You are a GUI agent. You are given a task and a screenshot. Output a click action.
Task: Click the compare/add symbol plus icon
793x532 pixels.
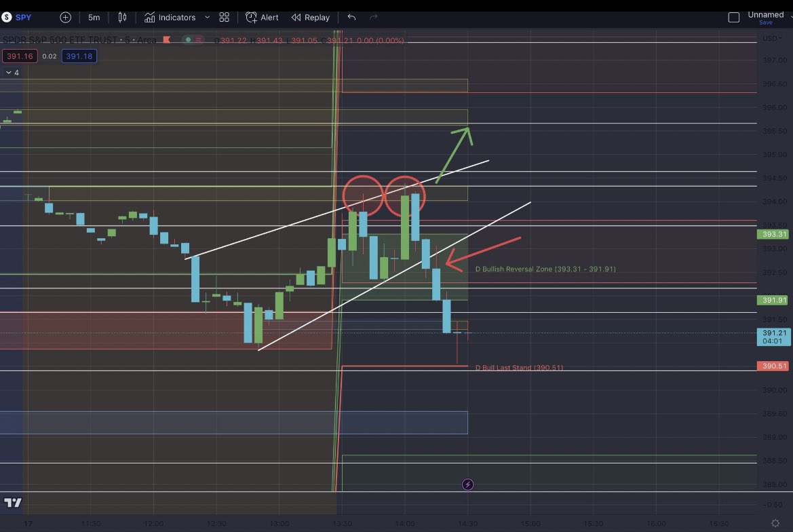[65, 17]
